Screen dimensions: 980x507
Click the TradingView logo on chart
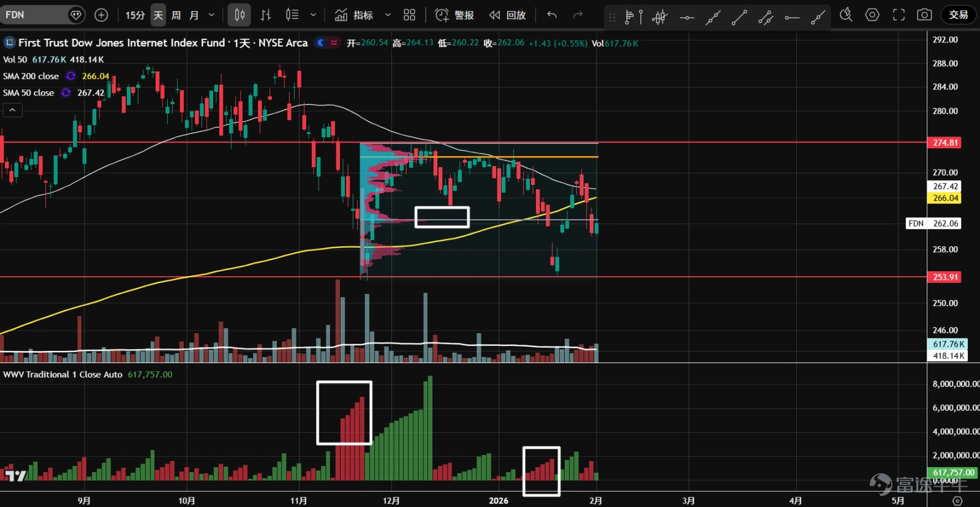15,475
